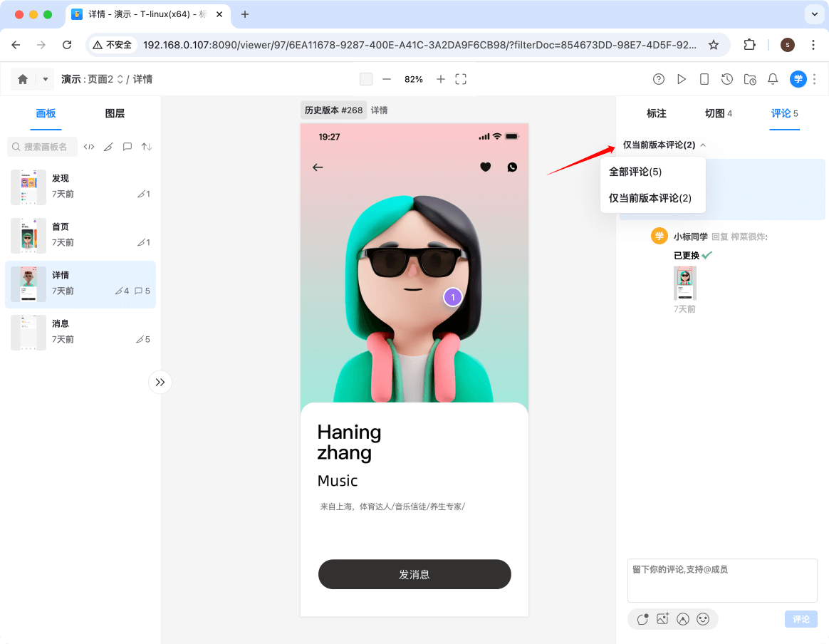This screenshot has height=644, width=829.
Task: Click the comment bubble icon in artboard panel
Action: pos(127,146)
